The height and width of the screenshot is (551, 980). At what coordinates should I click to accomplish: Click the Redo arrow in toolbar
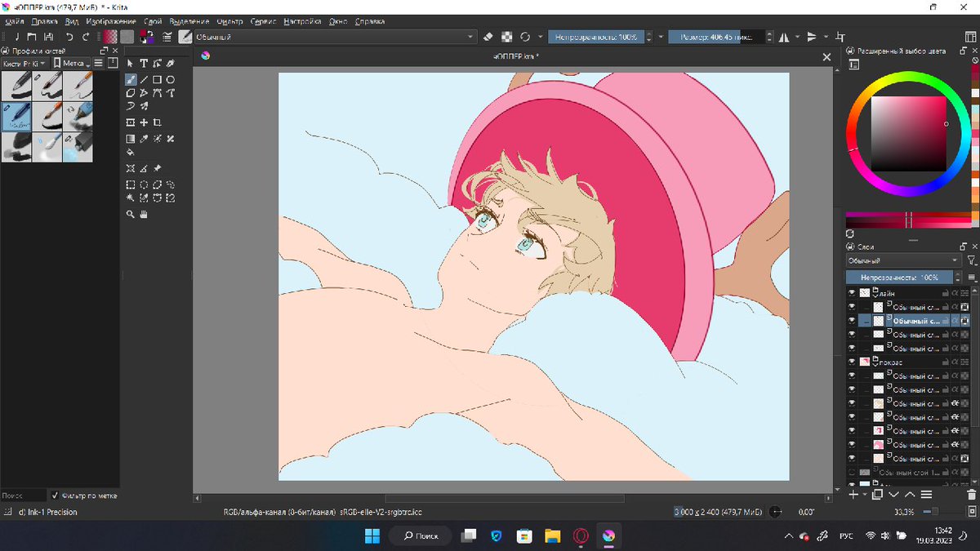pos(86,37)
